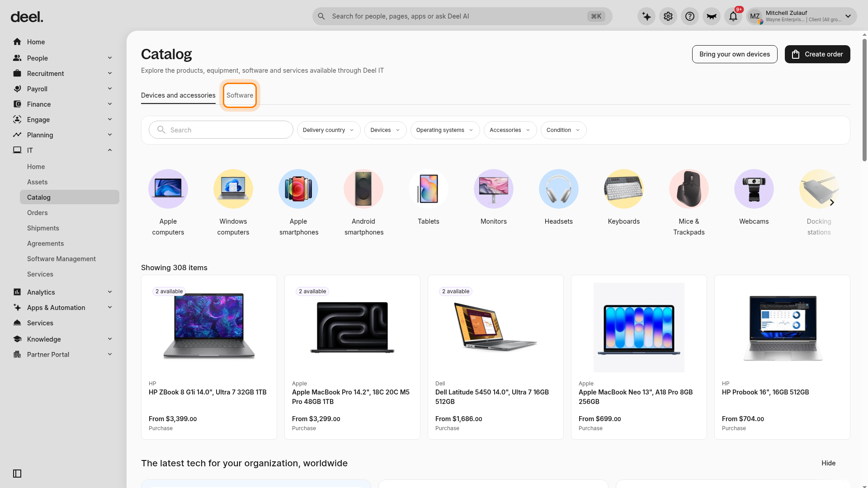Click Bring your own devices button
Image resolution: width=868 pixels, height=488 pixels.
735,54
